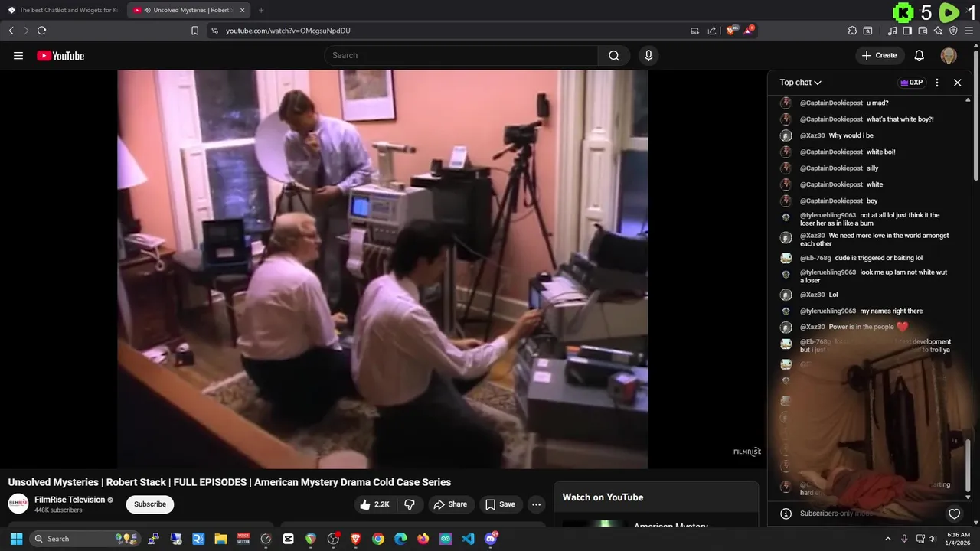Image resolution: width=980 pixels, height=551 pixels.
Task: Click the video title text
Action: [x=229, y=482]
